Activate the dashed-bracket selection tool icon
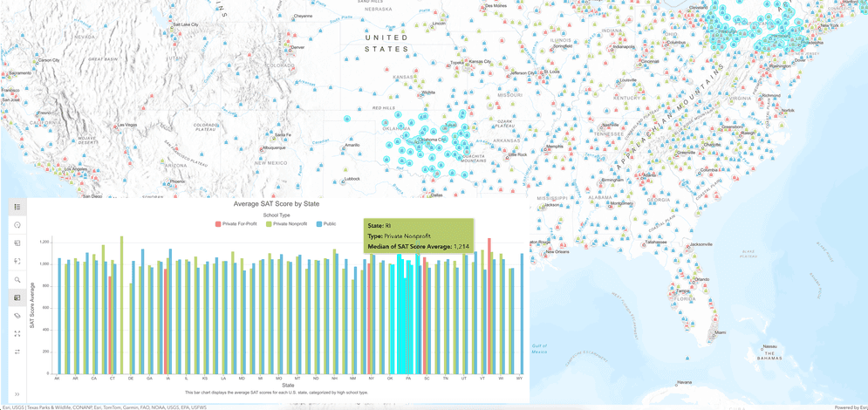 click(17, 262)
